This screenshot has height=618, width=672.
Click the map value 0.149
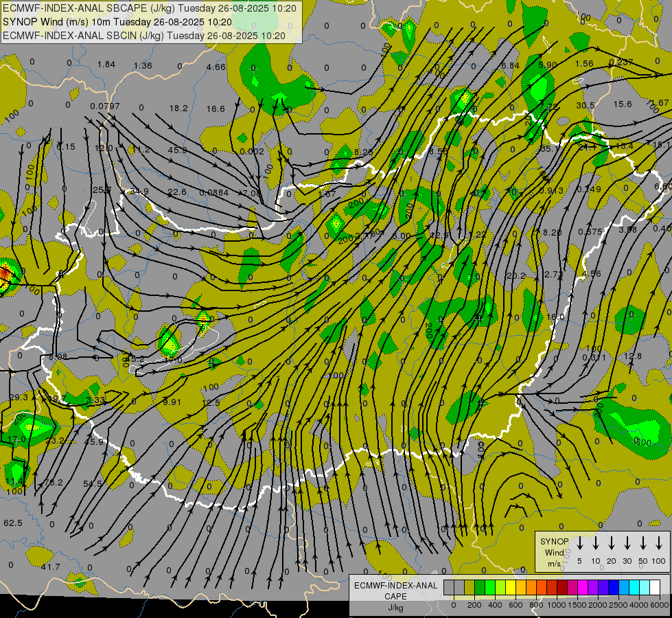coord(589,189)
